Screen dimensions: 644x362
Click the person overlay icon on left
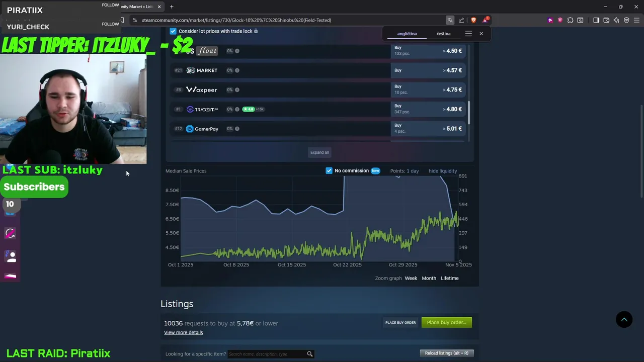(11, 256)
